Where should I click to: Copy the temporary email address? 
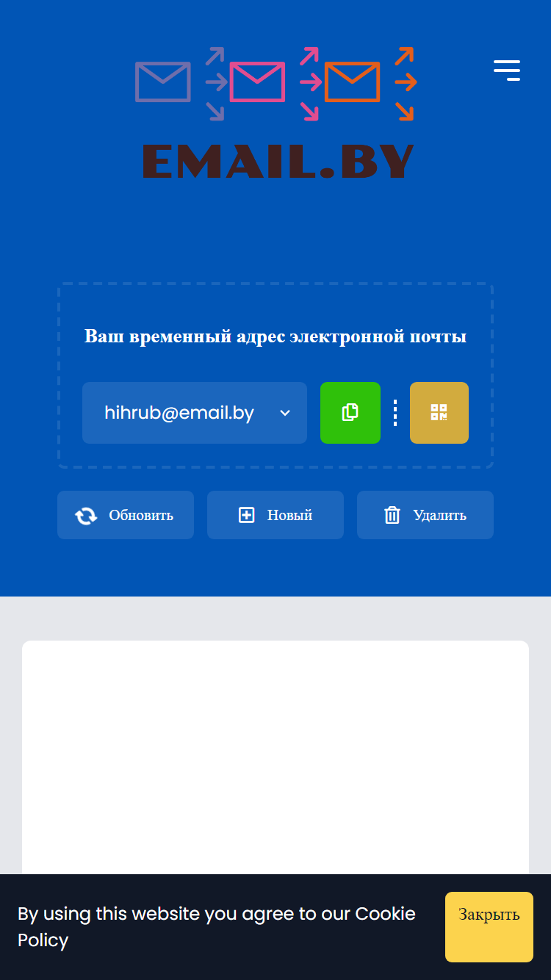pyautogui.click(x=350, y=413)
